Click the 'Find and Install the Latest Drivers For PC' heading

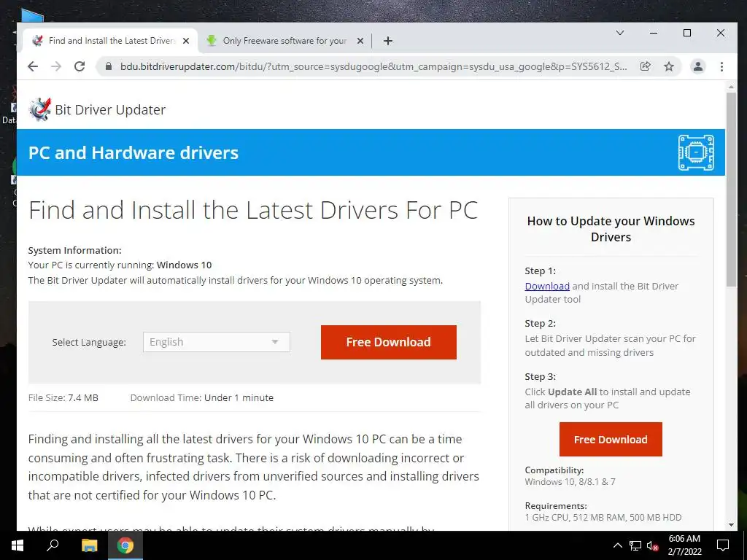tap(253, 210)
